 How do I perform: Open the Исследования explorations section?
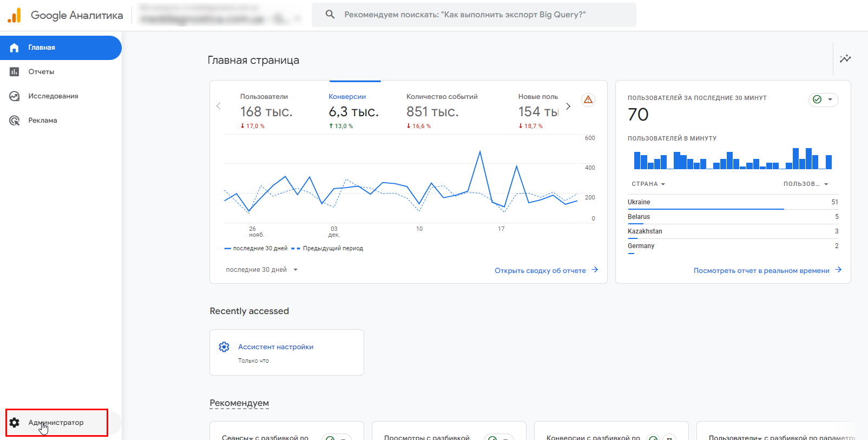pyautogui.click(x=61, y=96)
